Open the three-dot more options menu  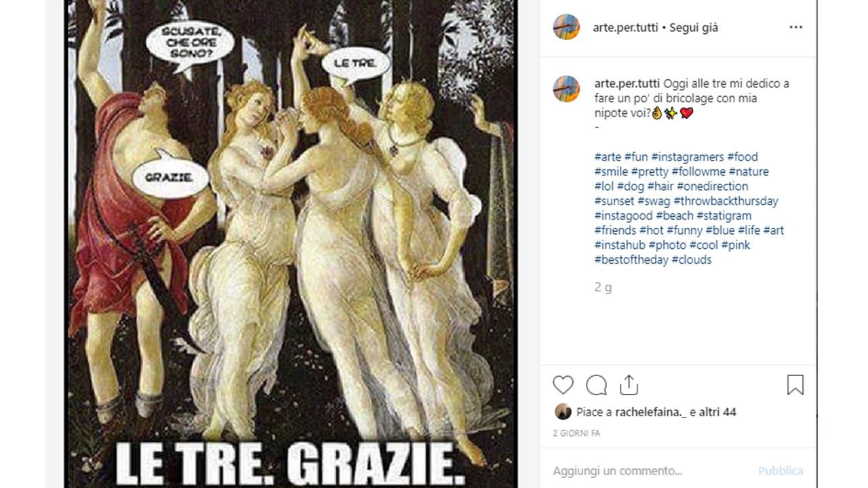(x=795, y=28)
